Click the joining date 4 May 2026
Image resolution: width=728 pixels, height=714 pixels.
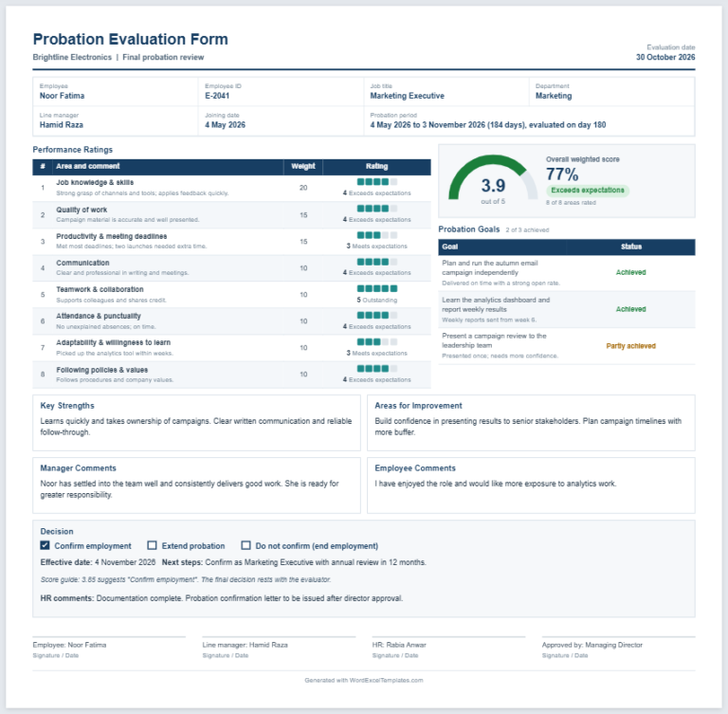tap(226, 125)
